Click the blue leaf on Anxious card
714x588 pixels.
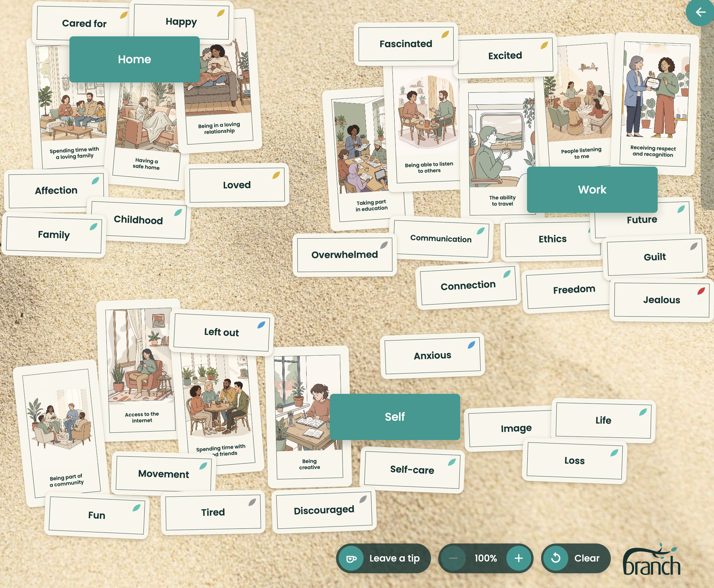(x=471, y=345)
